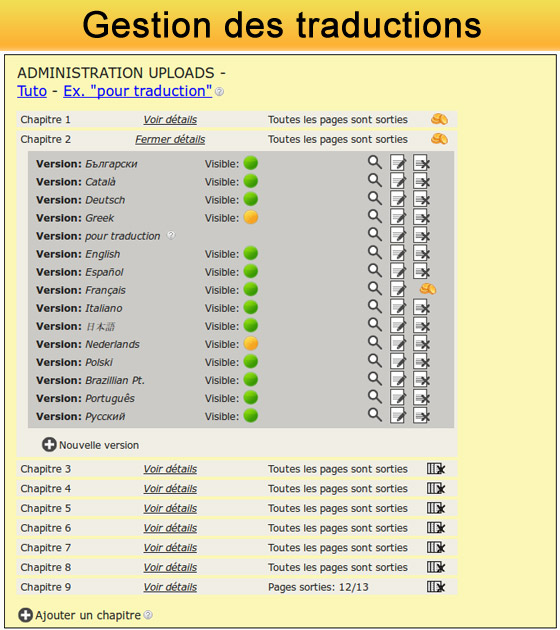The height and width of the screenshot is (630, 560).
Task: Expand Chapitre 9 with Voir détails
Action: [x=170, y=587]
